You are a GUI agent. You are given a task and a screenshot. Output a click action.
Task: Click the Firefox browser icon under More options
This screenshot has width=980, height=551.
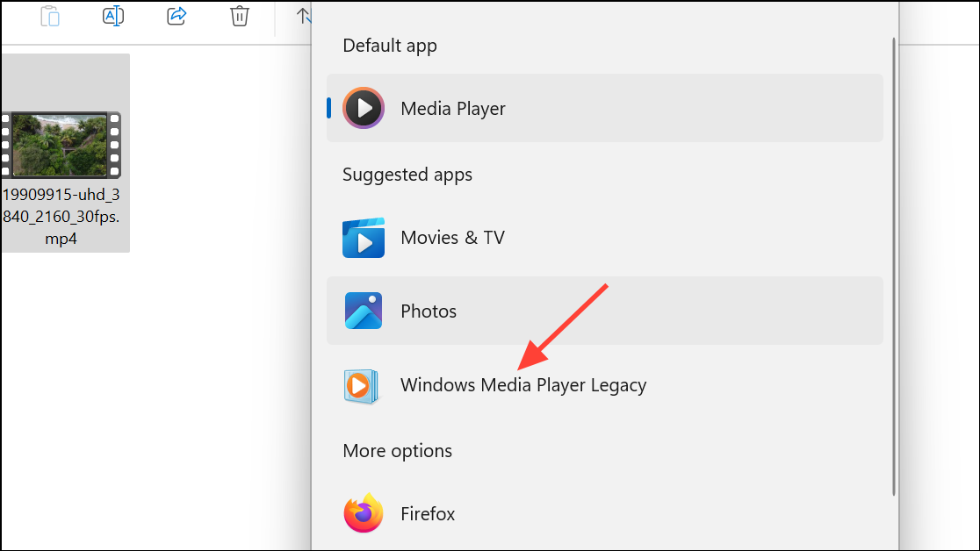[x=363, y=513]
